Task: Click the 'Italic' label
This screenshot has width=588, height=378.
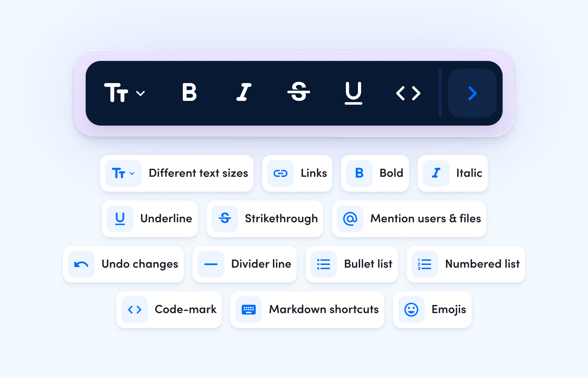Action: 469,173
